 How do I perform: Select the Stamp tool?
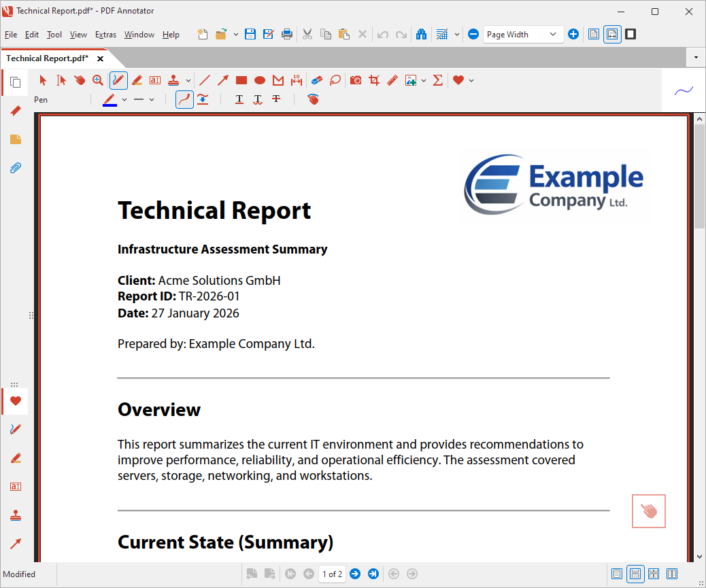click(x=173, y=80)
